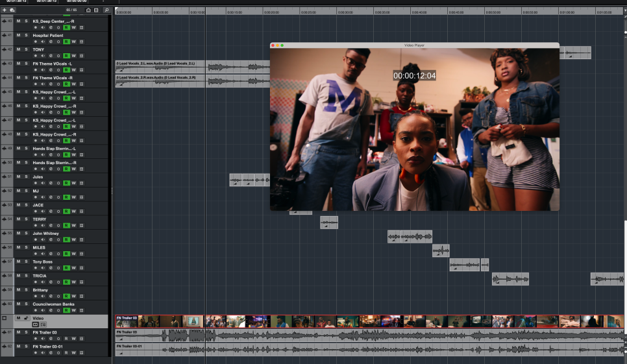Mute the TONY track
The height and width of the screenshot is (364, 627).
click(x=18, y=49)
